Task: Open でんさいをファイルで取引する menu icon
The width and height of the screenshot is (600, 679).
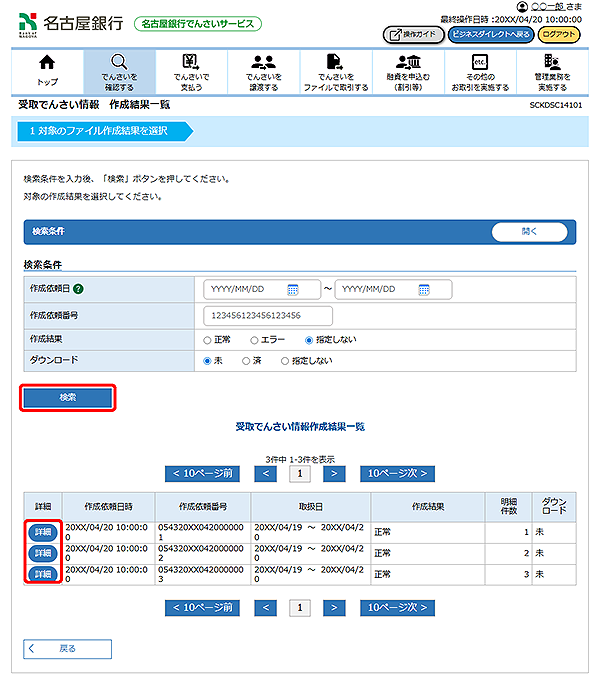Action: (335, 63)
